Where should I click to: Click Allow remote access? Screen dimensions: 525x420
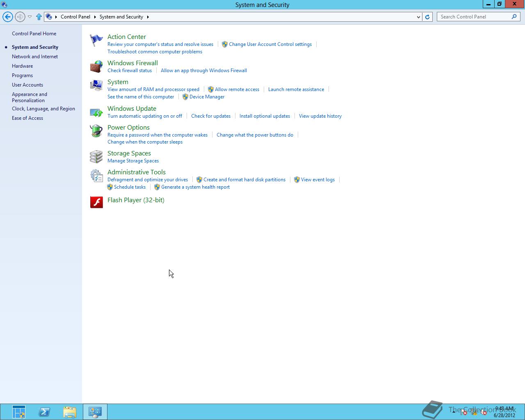(237, 89)
